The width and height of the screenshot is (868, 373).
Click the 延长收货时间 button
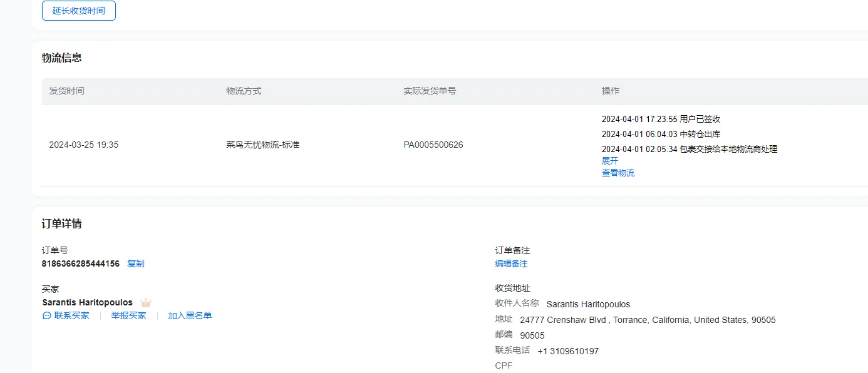pos(79,11)
